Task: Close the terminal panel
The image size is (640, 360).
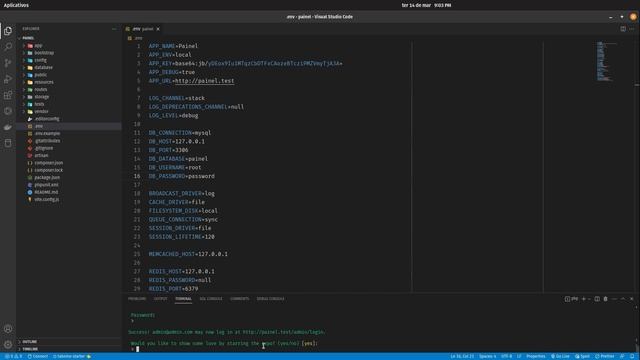Action: (631, 299)
